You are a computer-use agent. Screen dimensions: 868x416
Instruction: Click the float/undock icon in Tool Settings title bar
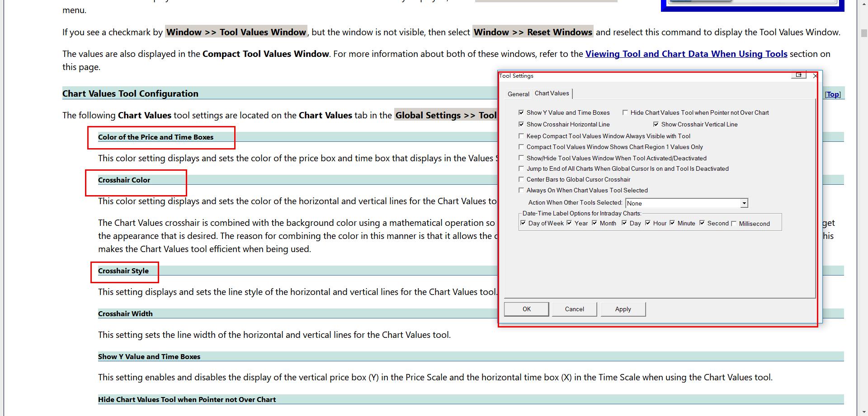pyautogui.click(x=799, y=75)
